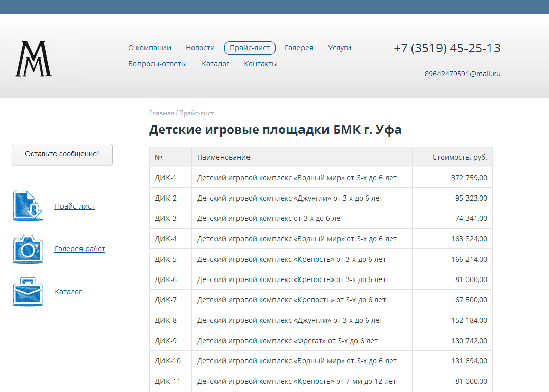The width and height of the screenshot is (549, 392).
Task: Click the ДИК-2 «Джунгли» complex name
Action: point(290,198)
